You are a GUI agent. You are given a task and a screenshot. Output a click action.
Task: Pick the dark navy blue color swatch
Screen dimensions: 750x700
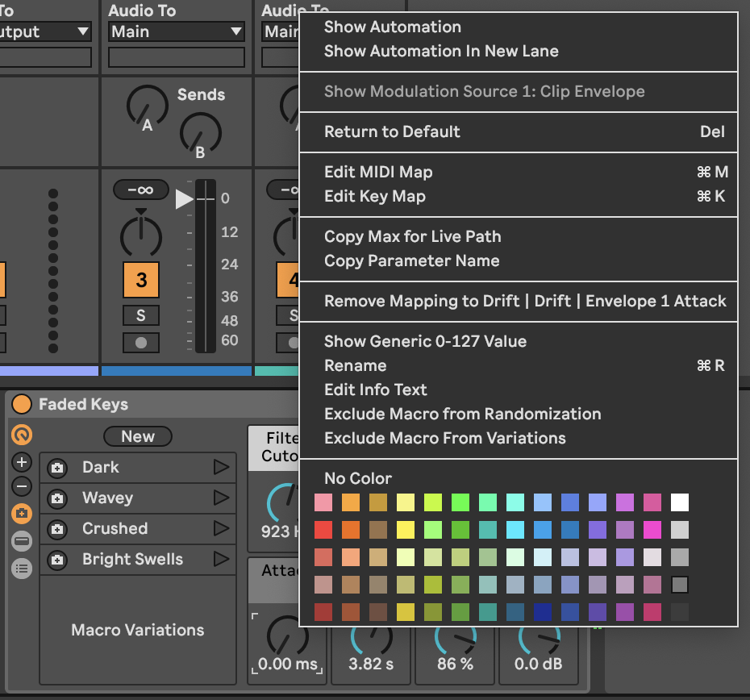coord(543,612)
